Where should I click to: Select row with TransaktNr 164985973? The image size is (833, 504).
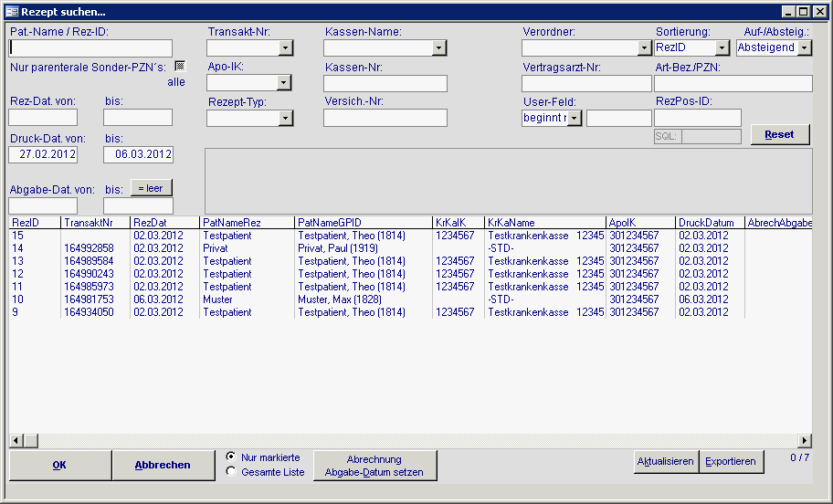(x=411, y=287)
